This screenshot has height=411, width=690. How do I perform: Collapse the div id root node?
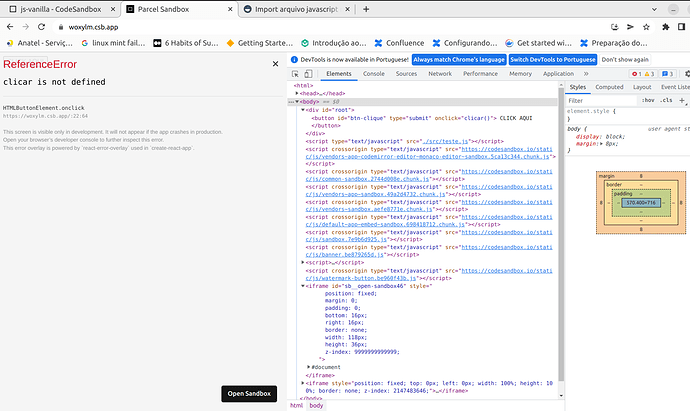303,110
